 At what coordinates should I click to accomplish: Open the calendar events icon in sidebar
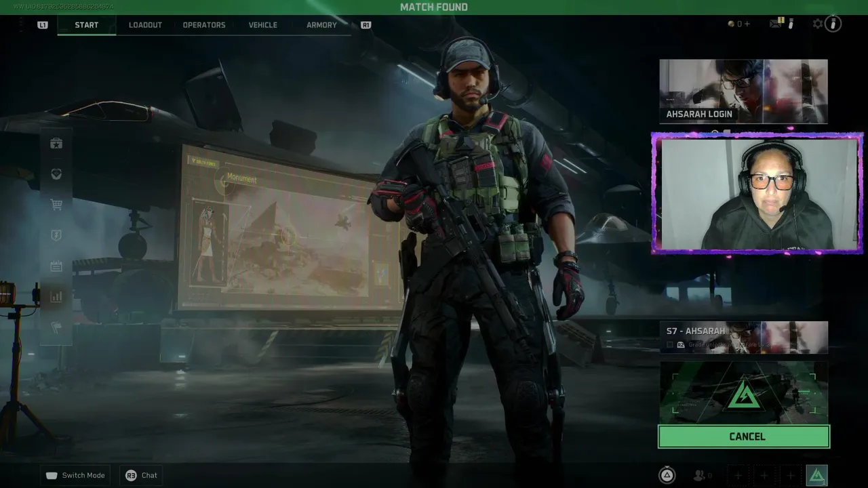pyautogui.click(x=56, y=266)
